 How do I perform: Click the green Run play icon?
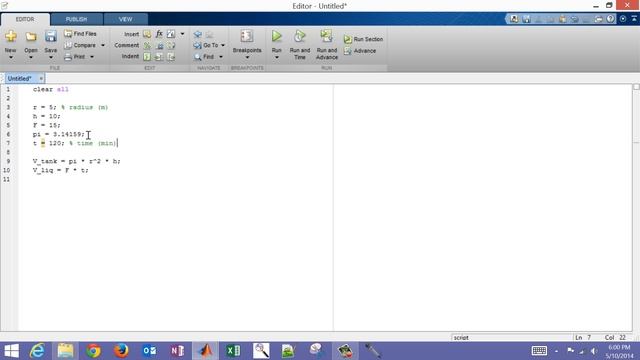click(277, 36)
